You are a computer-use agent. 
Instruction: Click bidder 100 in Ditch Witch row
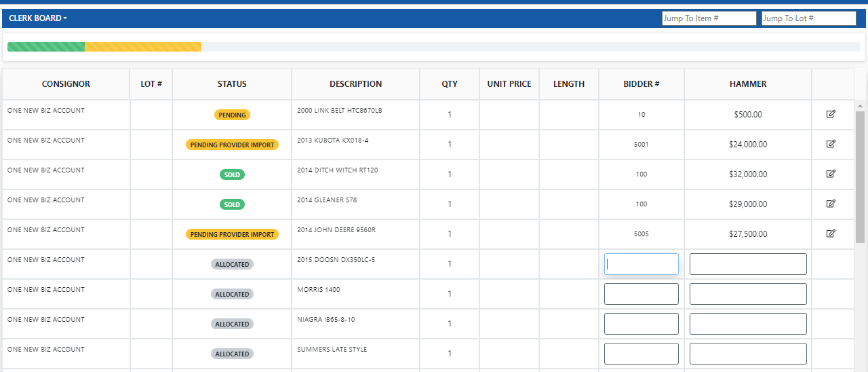642,174
